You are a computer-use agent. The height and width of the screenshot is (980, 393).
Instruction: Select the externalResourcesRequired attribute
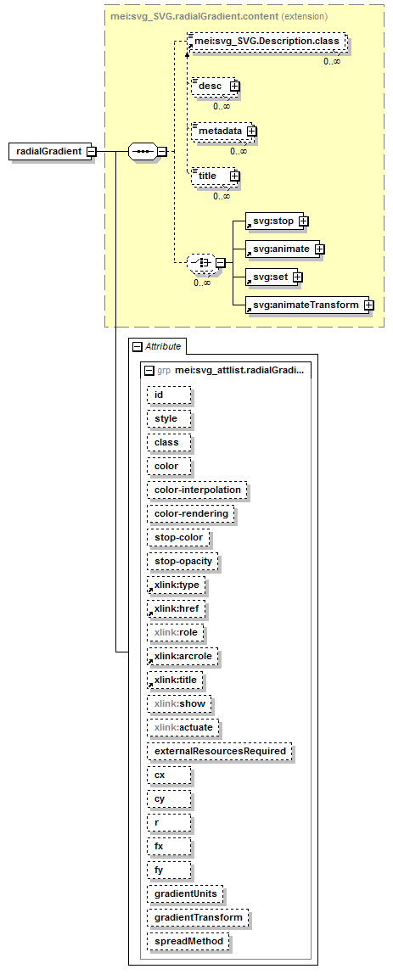coord(220,751)
